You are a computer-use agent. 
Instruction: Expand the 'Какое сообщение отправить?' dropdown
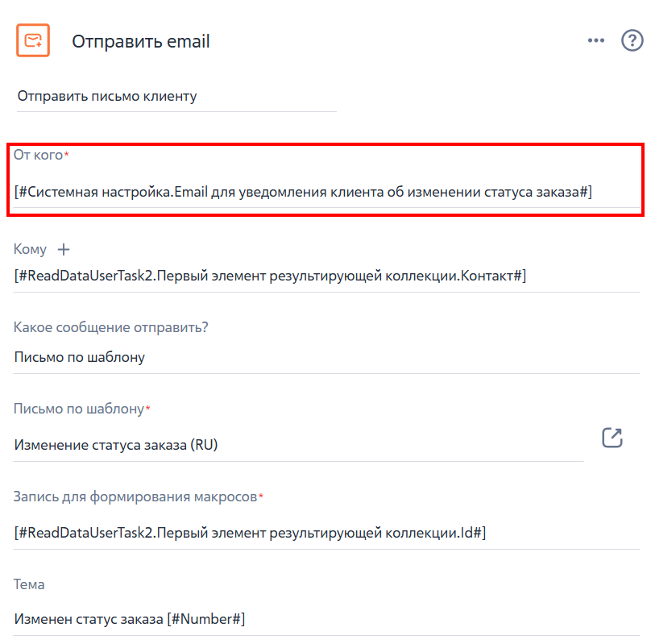tap(326, 357)
